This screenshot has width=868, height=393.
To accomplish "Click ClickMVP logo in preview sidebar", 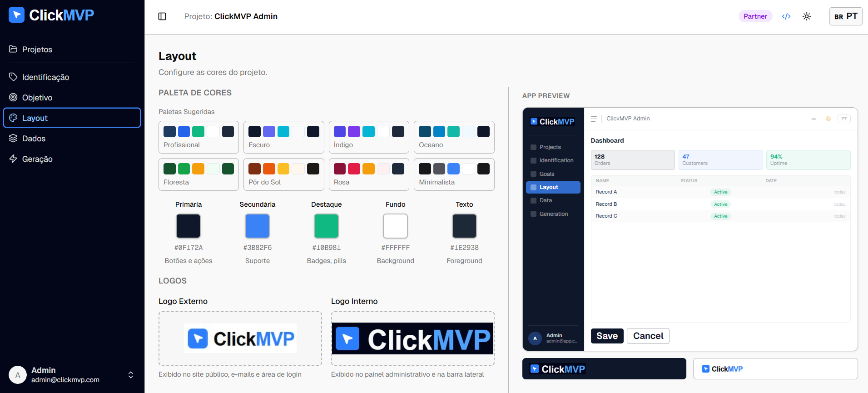I will [553, 122].
